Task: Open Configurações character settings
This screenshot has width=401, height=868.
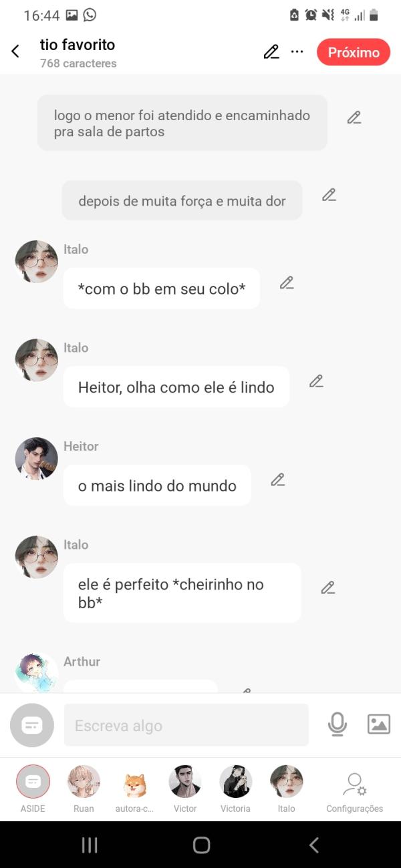Action: click(x=354, y=785)
